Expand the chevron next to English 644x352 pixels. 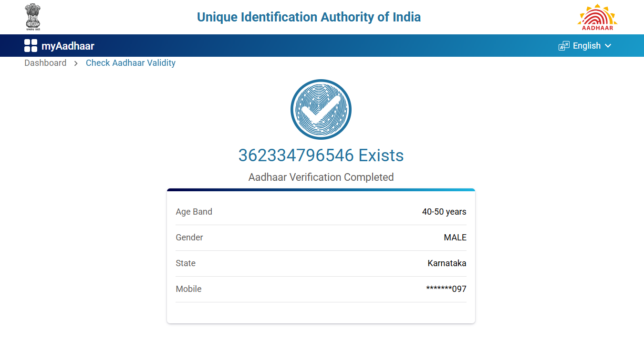click(608, 46)
